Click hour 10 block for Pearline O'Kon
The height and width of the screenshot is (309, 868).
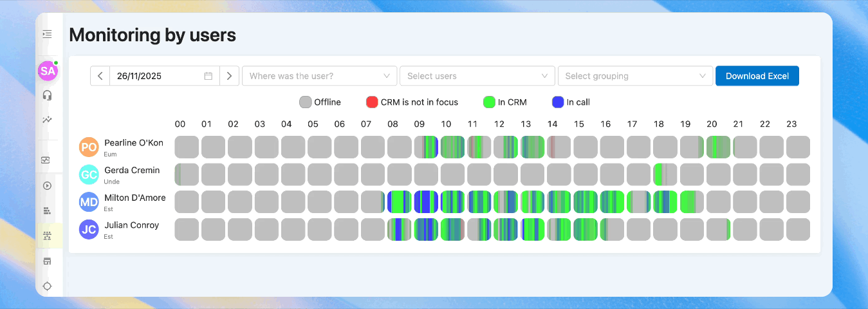tap(452, 147)
